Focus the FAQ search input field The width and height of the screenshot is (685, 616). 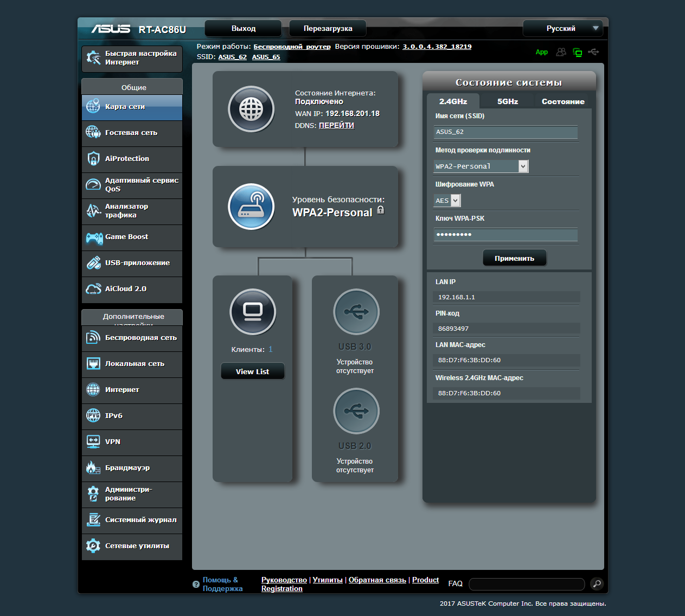click(x=527, y=584)
